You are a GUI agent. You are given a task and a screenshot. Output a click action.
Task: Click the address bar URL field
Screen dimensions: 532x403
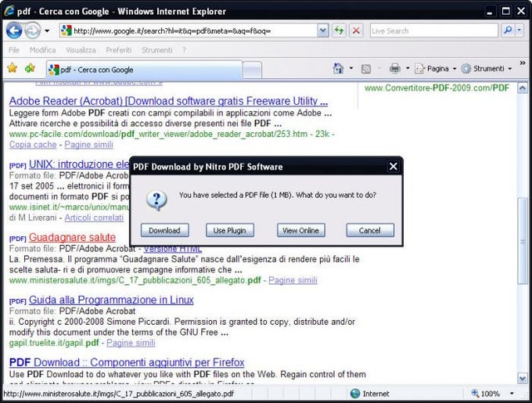189,31
